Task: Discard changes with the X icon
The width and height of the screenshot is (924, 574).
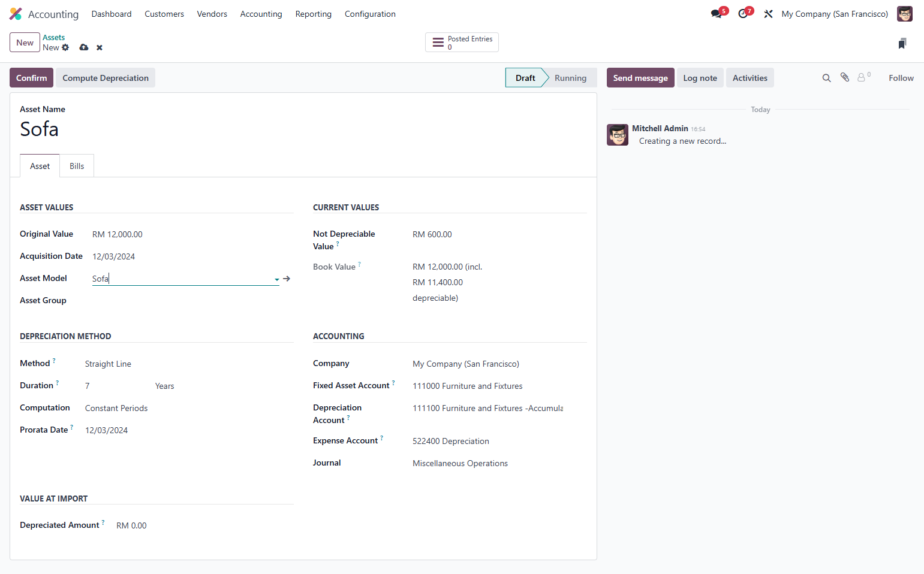Action: pyautogui.click(x=100, y=47)
